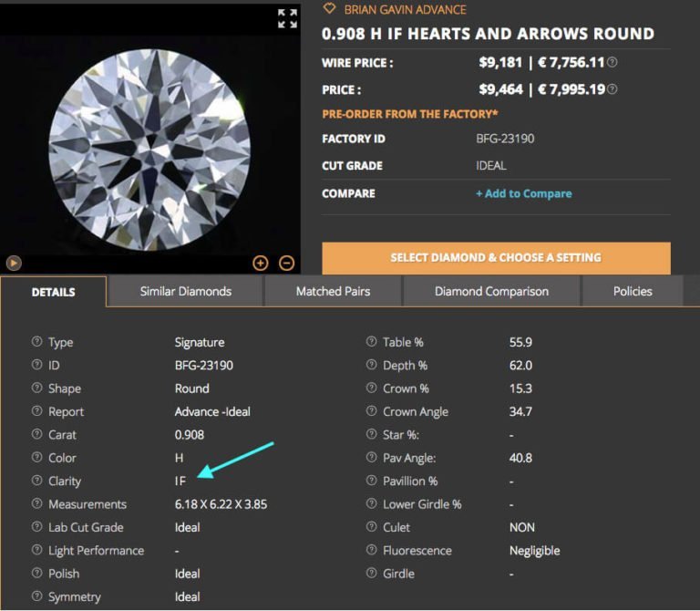Click help icon beside Lower Girdle %

click(x=372, y=503)
